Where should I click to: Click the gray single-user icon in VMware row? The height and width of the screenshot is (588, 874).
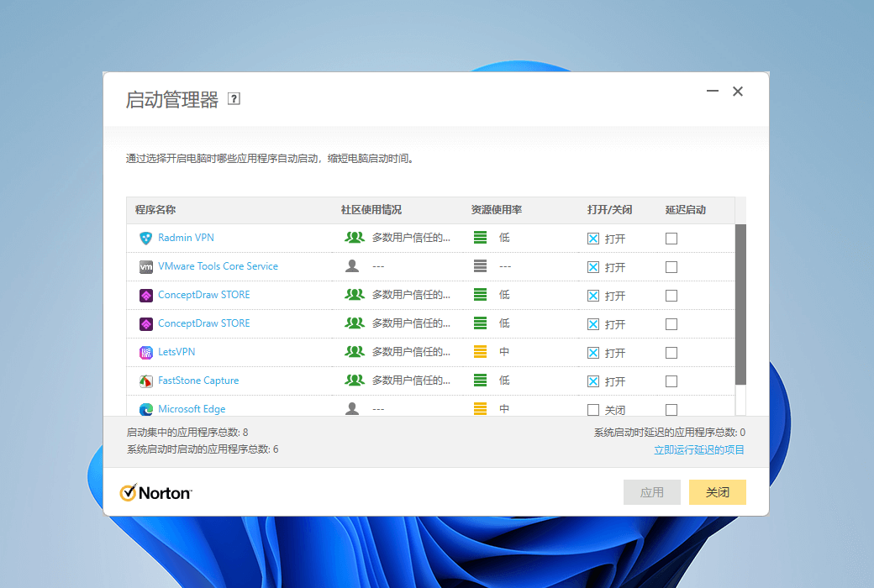[x=352, y=265]
